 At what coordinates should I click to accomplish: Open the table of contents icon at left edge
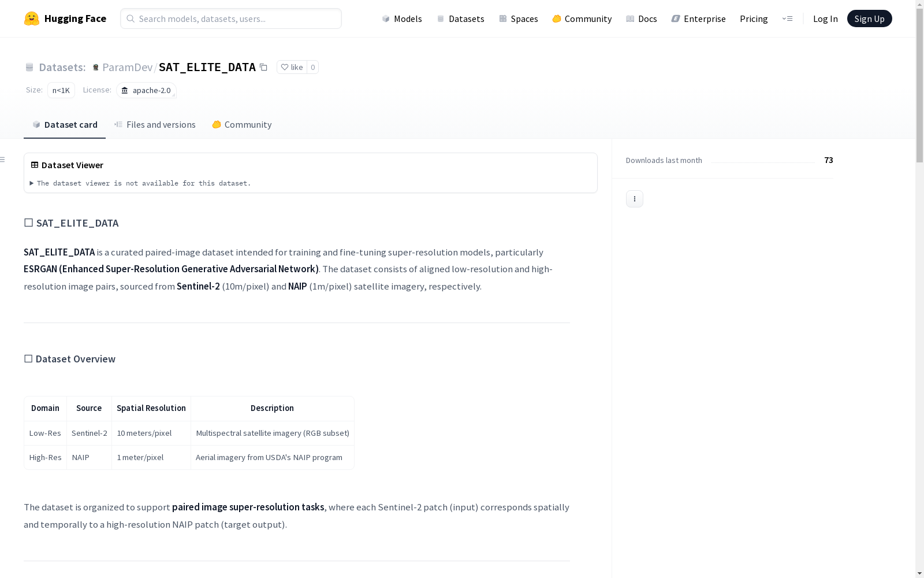pyautogui.click(x=2, y=160)
